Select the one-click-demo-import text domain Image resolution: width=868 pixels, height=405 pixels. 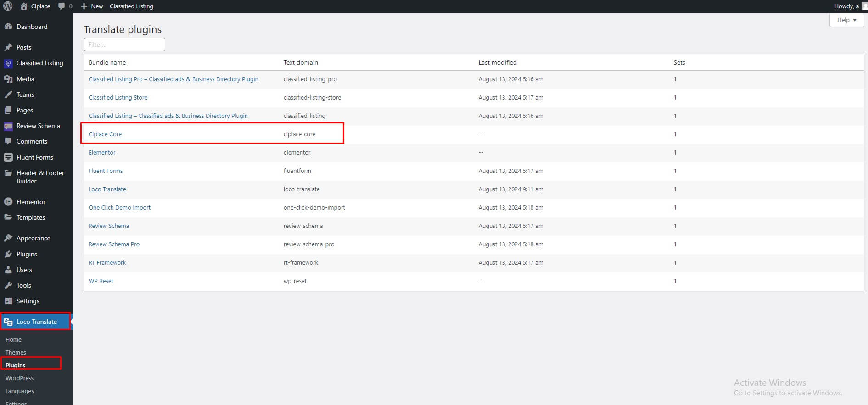[314, 207]
